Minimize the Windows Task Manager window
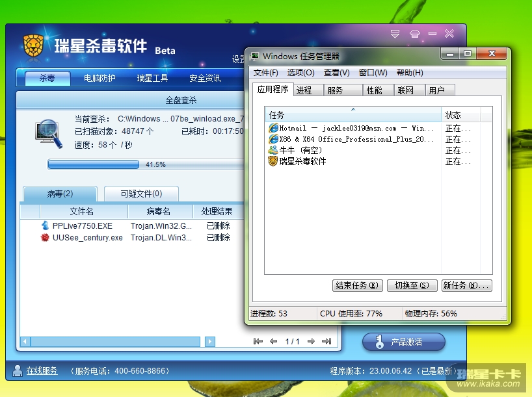532x397 pixels. click(x=449, y=54)
